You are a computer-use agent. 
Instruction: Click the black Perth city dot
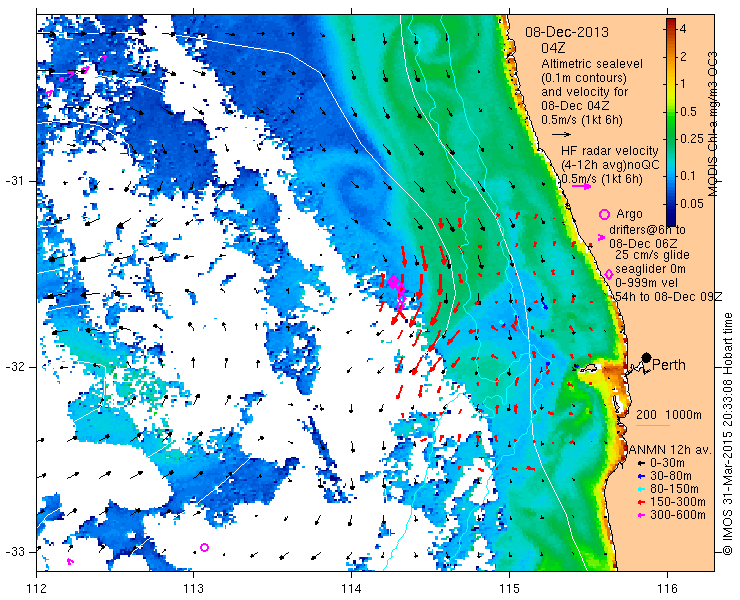pos(646,357)
